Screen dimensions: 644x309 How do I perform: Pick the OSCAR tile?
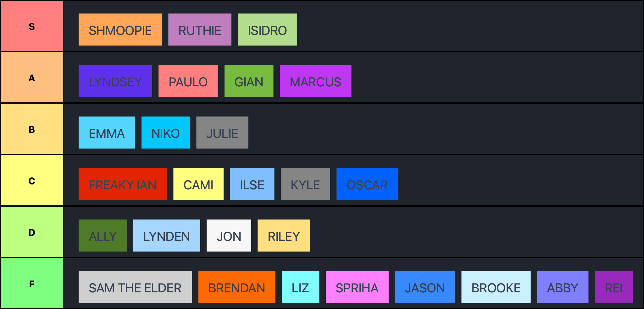(367, 184)
